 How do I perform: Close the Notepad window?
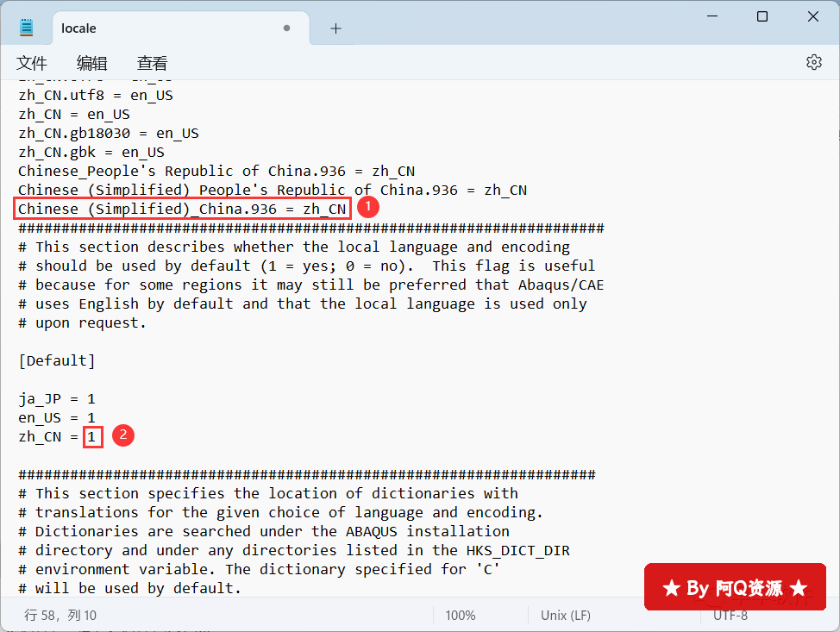[x=813, y=16]
